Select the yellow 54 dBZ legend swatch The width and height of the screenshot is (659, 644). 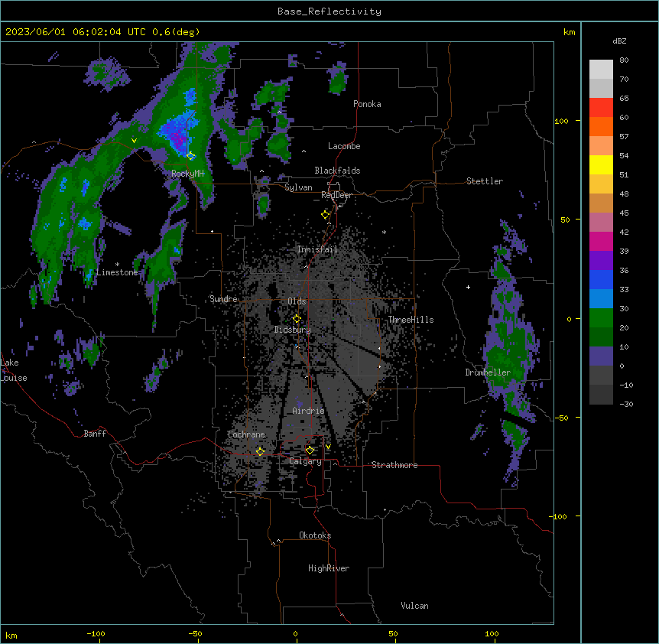pyautogui.click(x=601, y=164)
